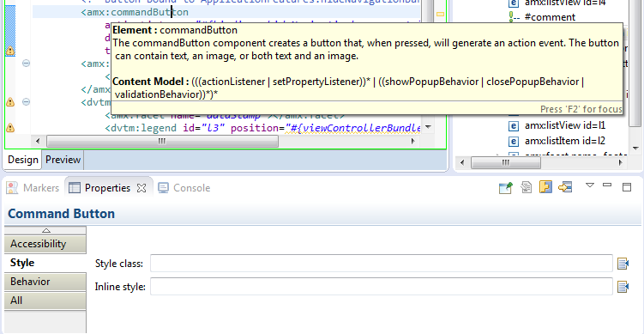This screenshot has width=644, height=334.
Task: Click the warning marker on the dvtm:legend line
Action: coord(9,128)
